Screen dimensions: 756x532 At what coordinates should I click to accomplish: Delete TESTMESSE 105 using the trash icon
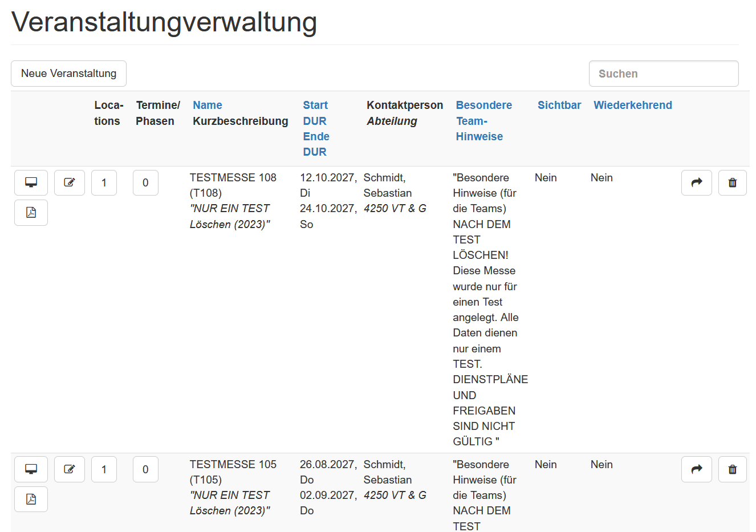[732, 469]
